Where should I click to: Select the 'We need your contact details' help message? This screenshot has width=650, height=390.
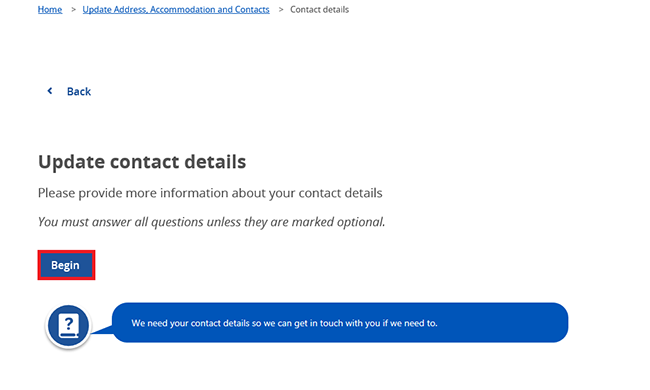tap(284, 323)
